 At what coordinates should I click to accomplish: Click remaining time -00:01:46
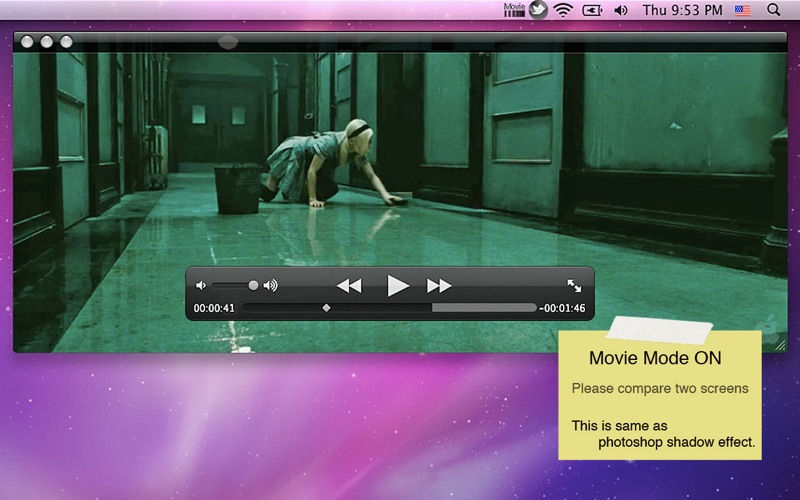coord(562,308)
